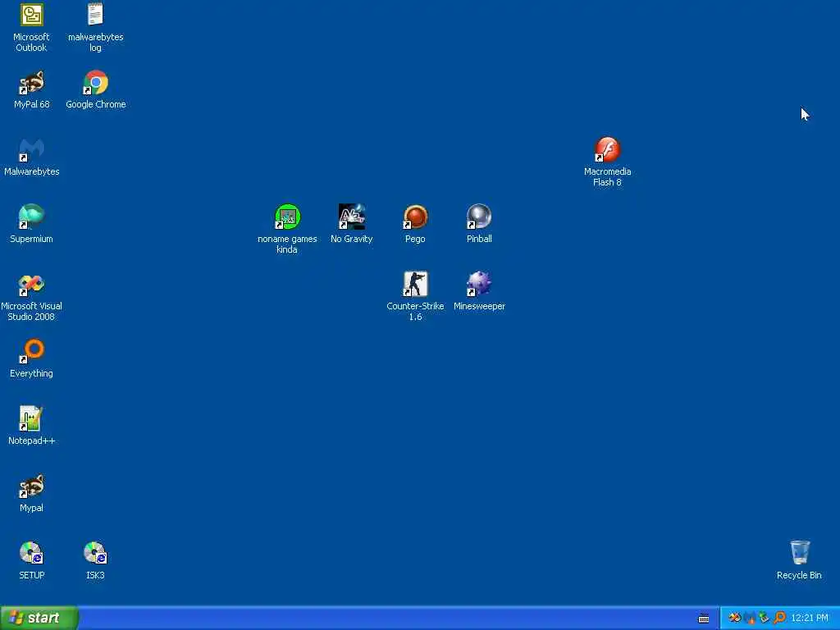Click the Everything search shortcut on desktop
Image resolution: width=840 pixels, height=630 pixels.
[x=31, y=358]
